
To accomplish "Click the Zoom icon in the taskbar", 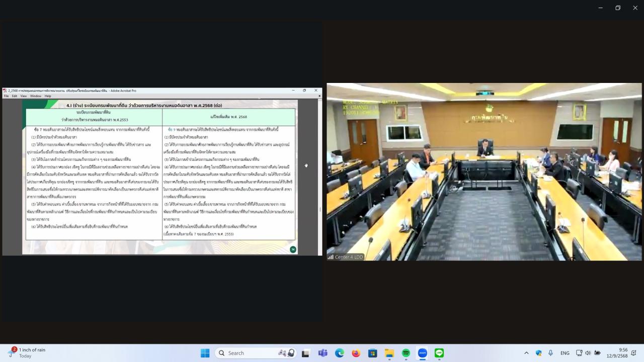I will pos(423,353).
